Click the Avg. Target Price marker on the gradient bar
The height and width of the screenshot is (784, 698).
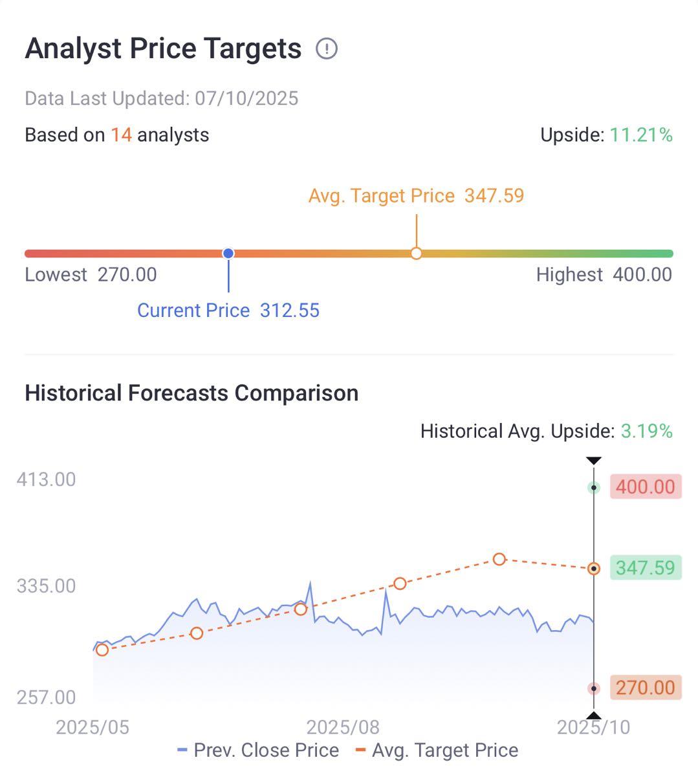click(417, 254)
